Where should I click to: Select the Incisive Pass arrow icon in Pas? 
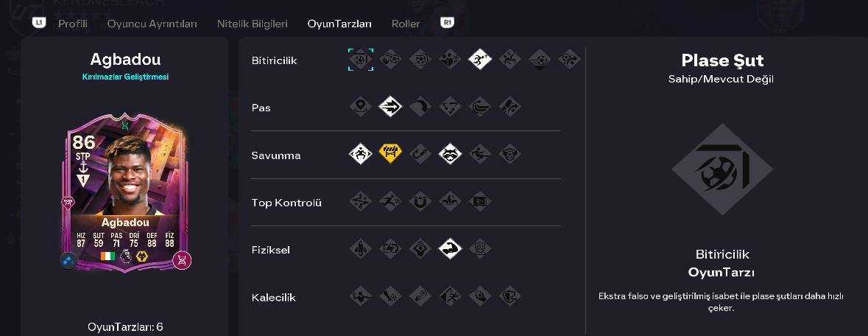click(390, 107)
